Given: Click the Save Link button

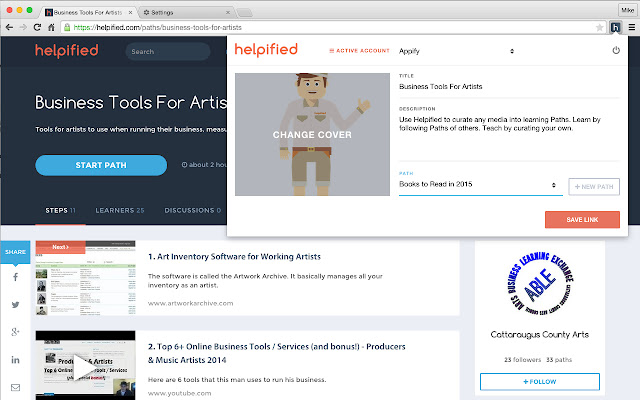Looking at the screenshot, I should [x=582, y=220].
